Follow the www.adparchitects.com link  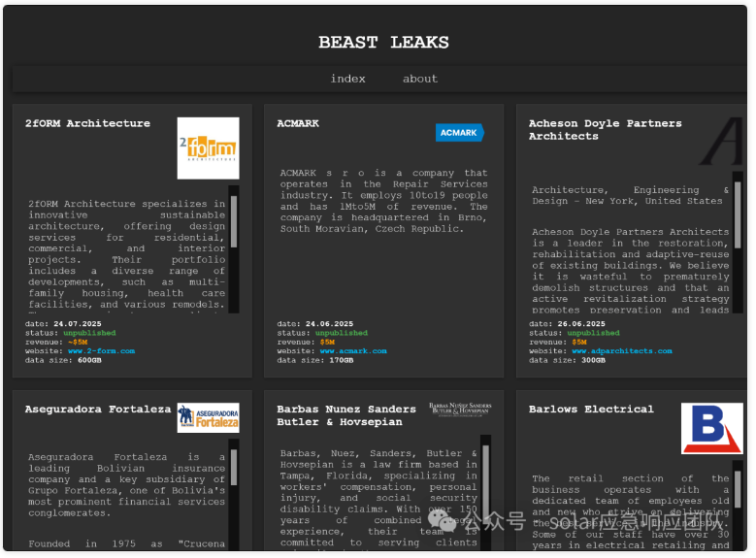click(x=621, y=351)
